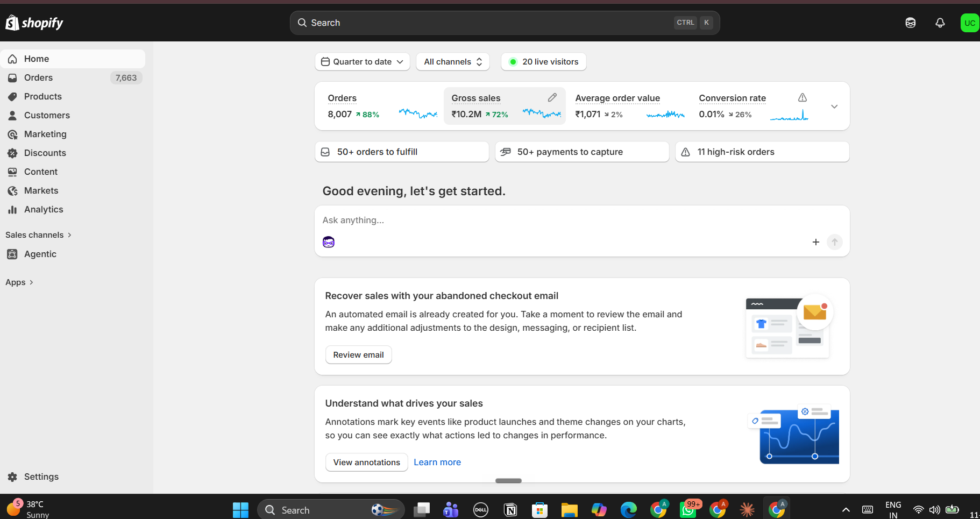
Task: Click the Gross sales ₹10.2M value
Action: click(466, 114)
